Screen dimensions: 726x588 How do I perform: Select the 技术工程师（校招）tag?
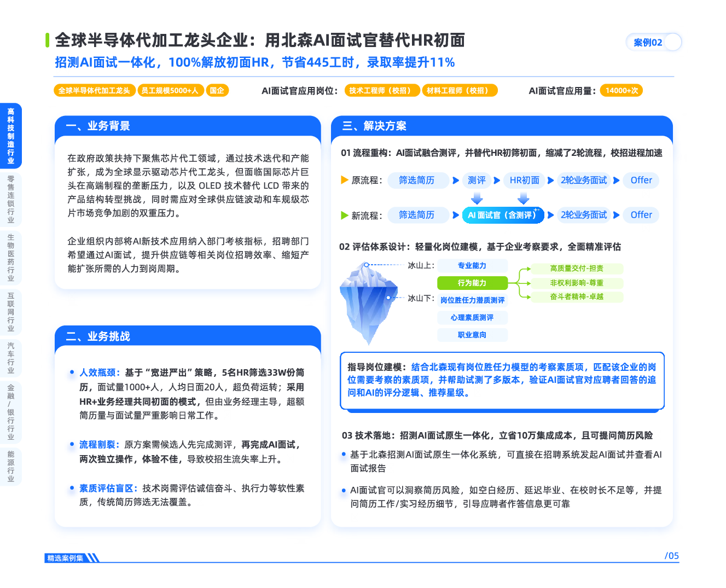[x=382, y=90]
